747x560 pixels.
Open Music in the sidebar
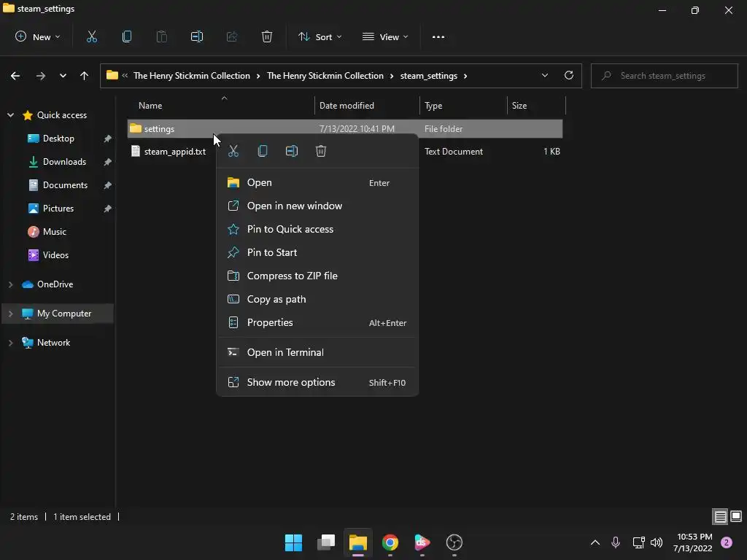click(x=54, y=232)
